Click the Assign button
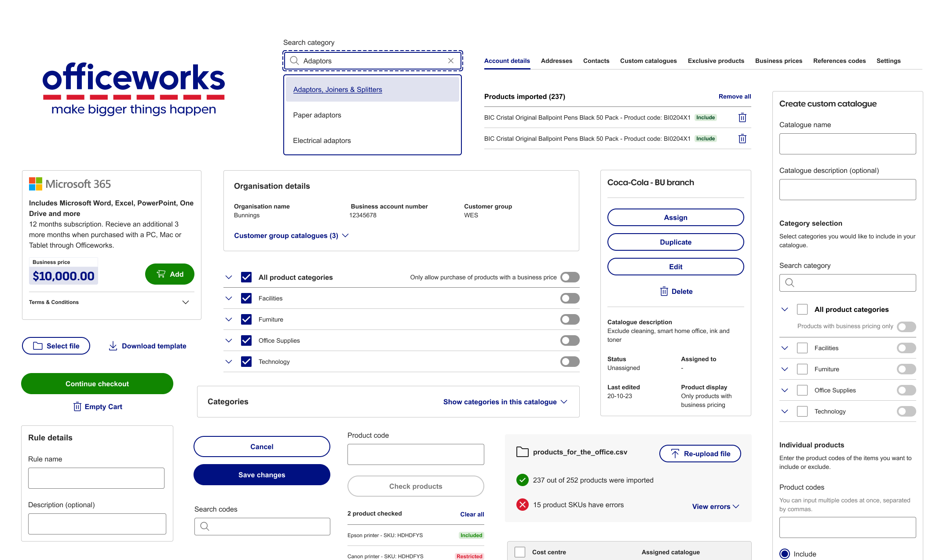The width and height of the screenshot is (947, 560). [x=675, y=217]
